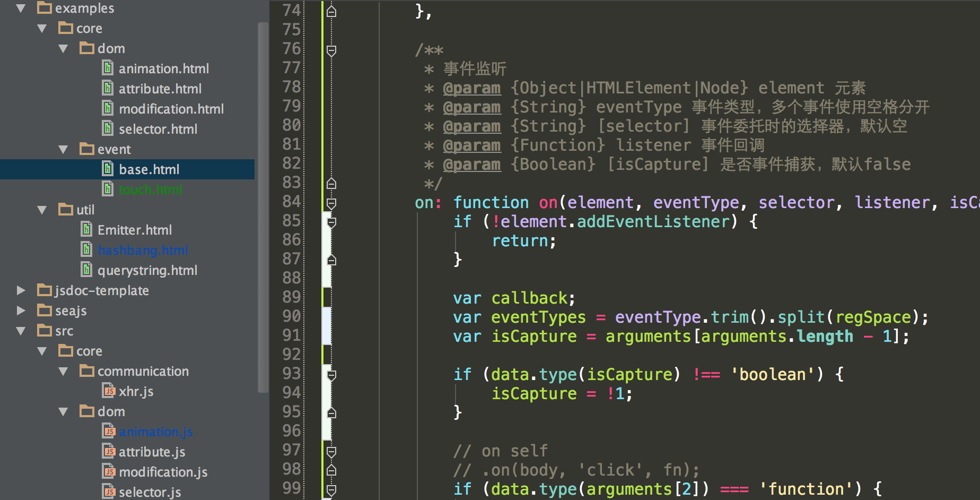The height and width of the screenshot is (500, 980).
Task: Fold the on function at line 84
Action: (x=331, y=203)
